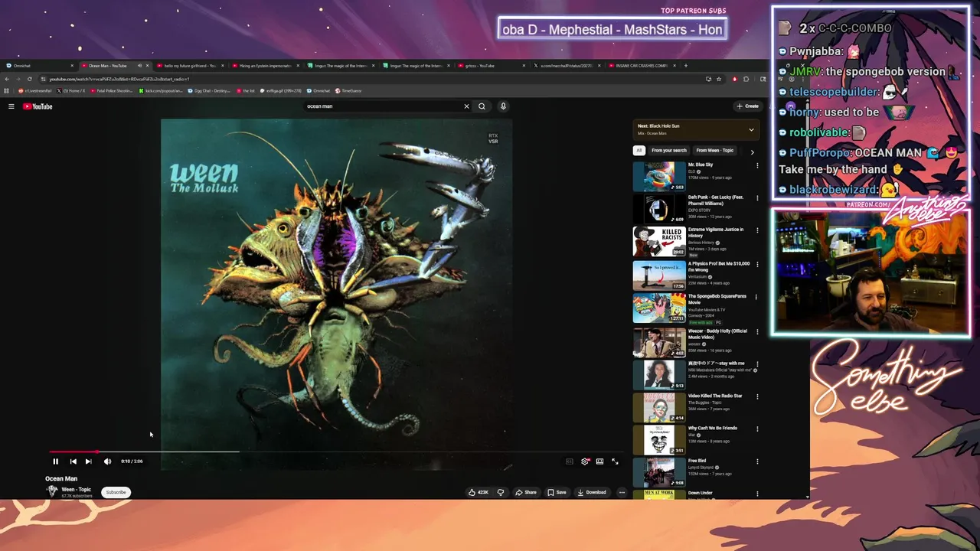This screenshot has height=551, width=980.
Task: Share the Ocean Man video
Action: [526, 492]
